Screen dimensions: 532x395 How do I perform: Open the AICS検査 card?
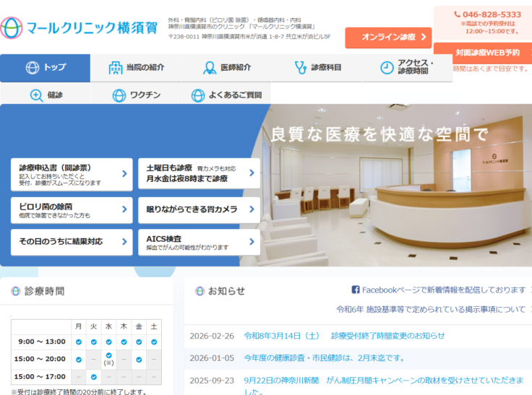click(x=199, y=242)
